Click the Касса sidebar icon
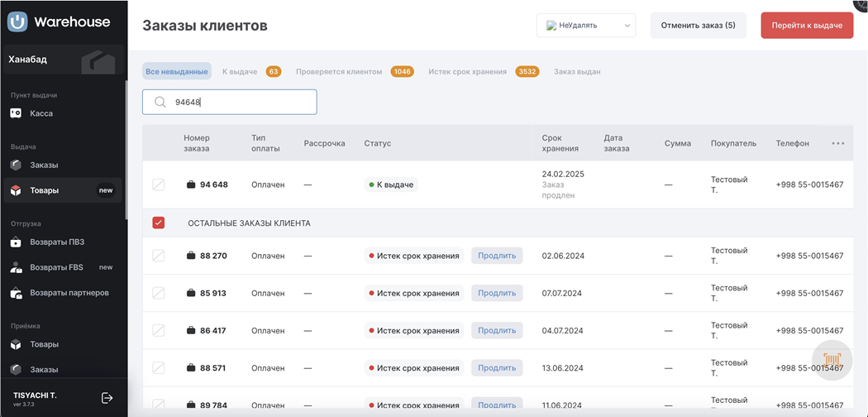868x417 pixels. [x=16, y=113]
